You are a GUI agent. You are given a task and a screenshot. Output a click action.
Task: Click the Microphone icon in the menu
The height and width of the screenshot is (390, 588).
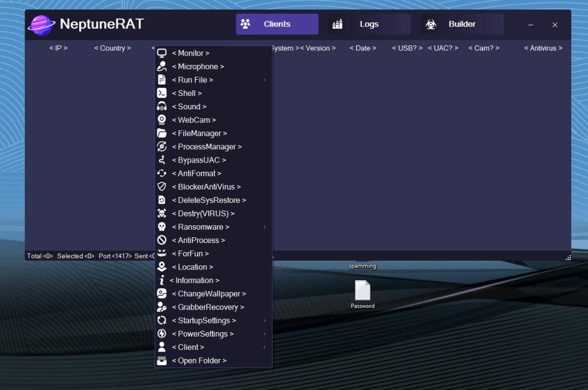coord(163,66)
